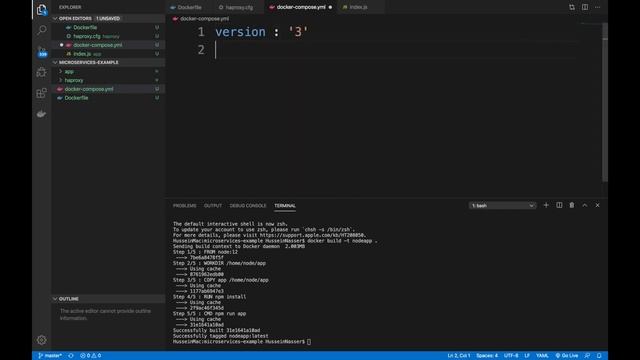Open the Run and Debug view
The width and height of the screenshot is (640, 360).
pos(42,72)
